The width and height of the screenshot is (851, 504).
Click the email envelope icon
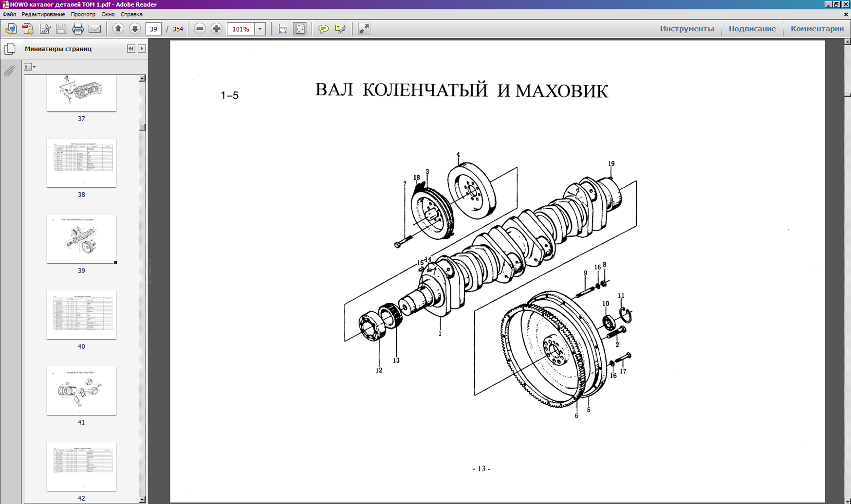click(x=95, y=29)
